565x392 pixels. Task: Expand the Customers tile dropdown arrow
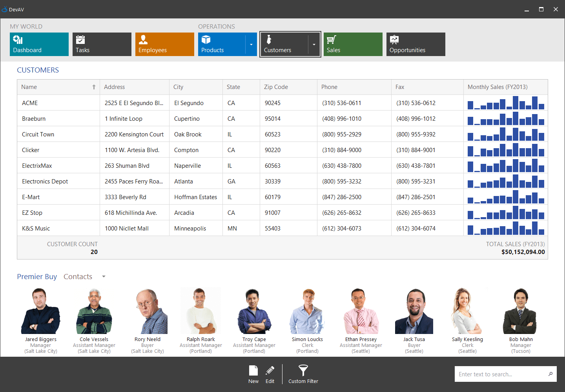click(314, 44)
